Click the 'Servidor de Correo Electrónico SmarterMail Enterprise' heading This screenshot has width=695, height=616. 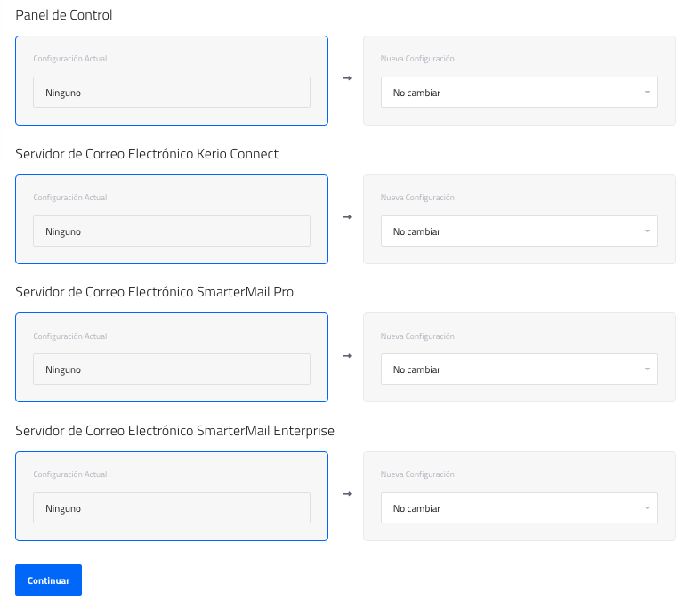coord(174,431)
